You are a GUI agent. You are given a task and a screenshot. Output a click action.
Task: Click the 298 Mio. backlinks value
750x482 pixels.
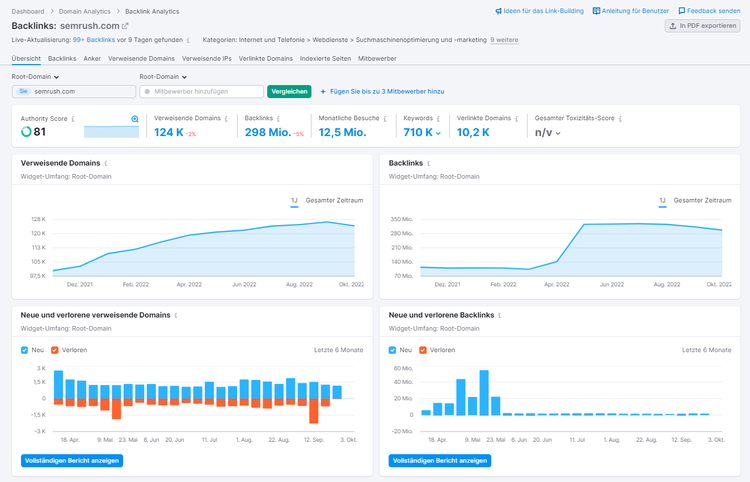[268, 132]
